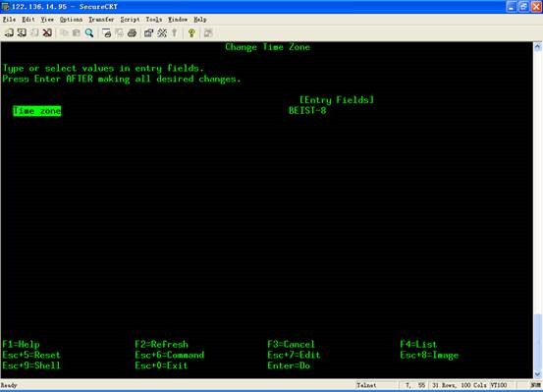Click the NUM indicator in status bar

pyautogui.click(x=535, y=385)
